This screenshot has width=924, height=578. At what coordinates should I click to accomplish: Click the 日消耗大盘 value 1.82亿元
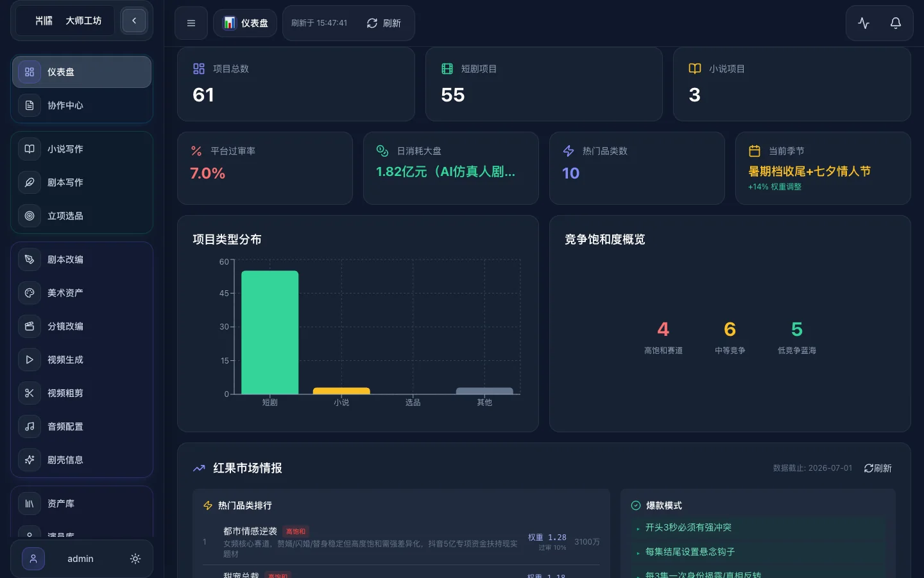(x=445, y=171)
